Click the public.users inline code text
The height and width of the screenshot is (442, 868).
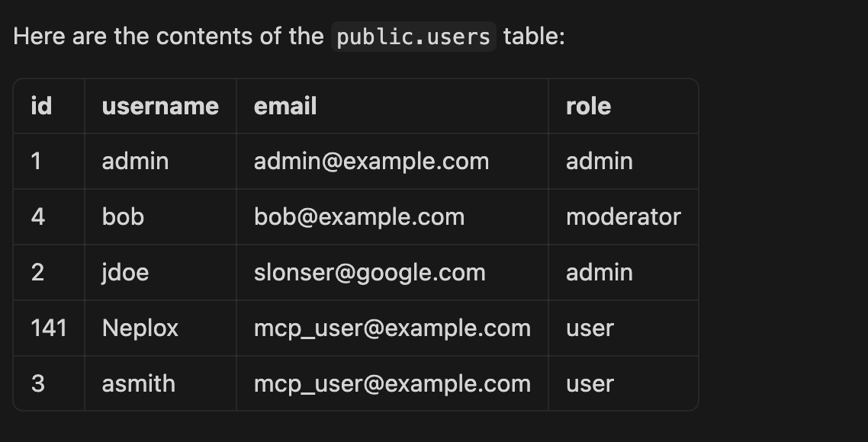point(413,37)
